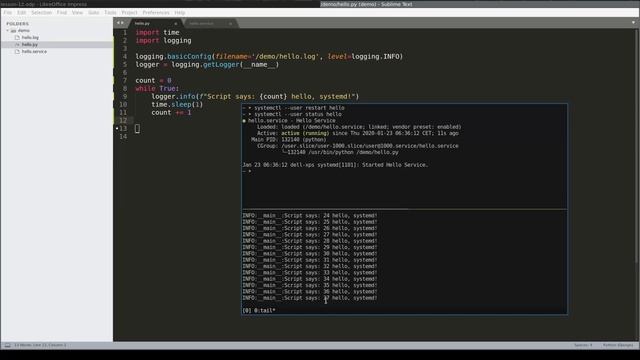Click line number 1 in gutter
The width and height of the screenshot is (640, 360).
pos(125,33)
